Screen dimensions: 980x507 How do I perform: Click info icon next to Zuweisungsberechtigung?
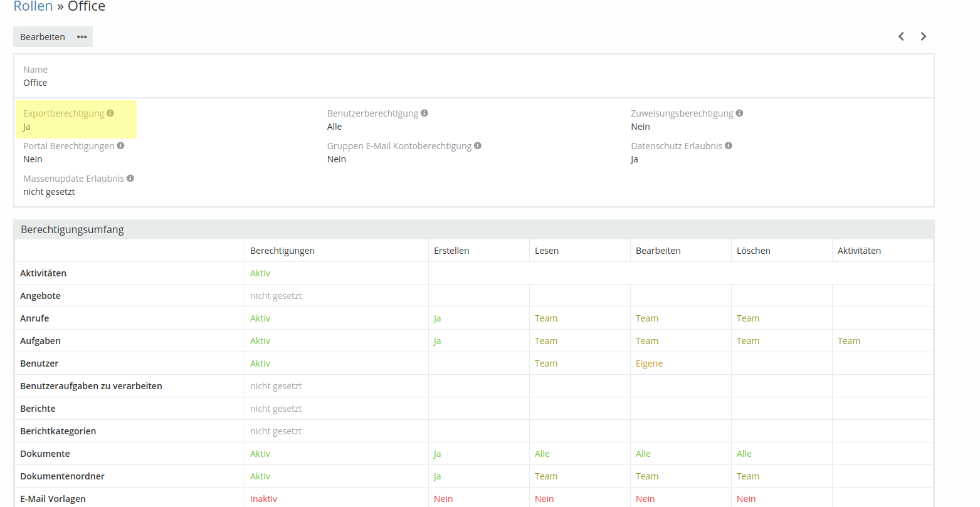tap(739, 113)
